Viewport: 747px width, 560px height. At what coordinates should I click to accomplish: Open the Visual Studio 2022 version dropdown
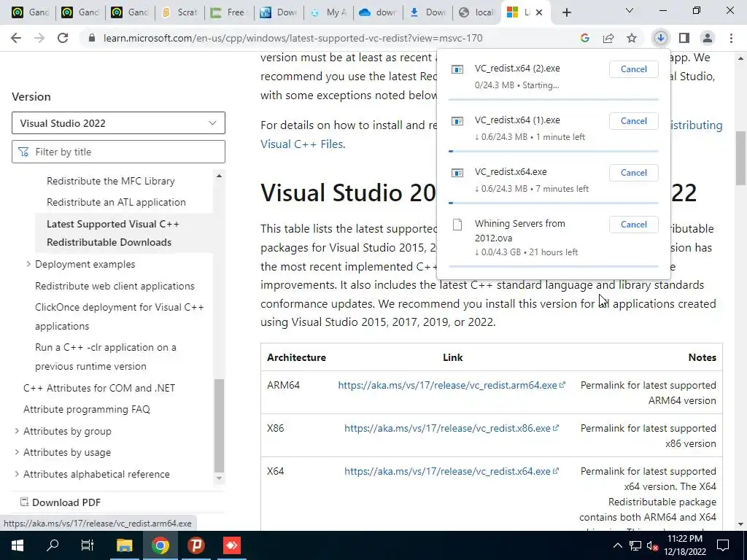(118, 122)
